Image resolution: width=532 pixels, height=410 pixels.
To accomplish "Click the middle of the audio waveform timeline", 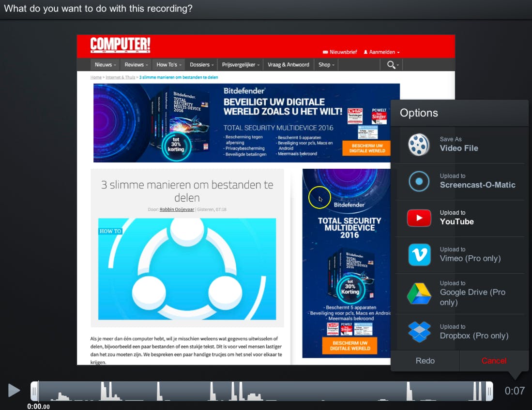I will tap(261, 391).
